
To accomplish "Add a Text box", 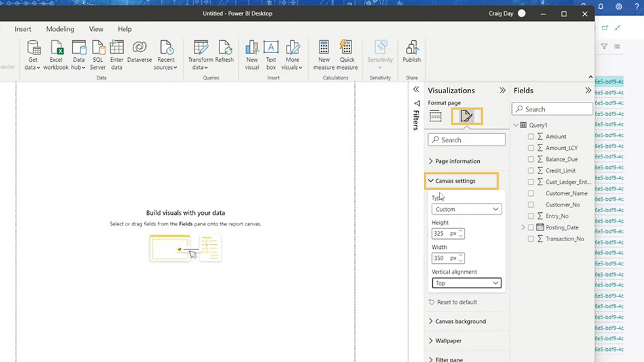I will pyautogui.click(x=271, y=55).
